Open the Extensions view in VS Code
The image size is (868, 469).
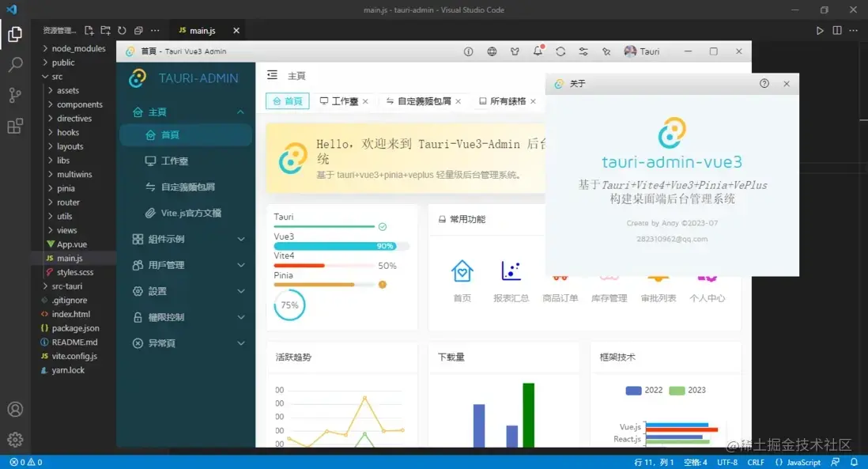tap(15, 127)
